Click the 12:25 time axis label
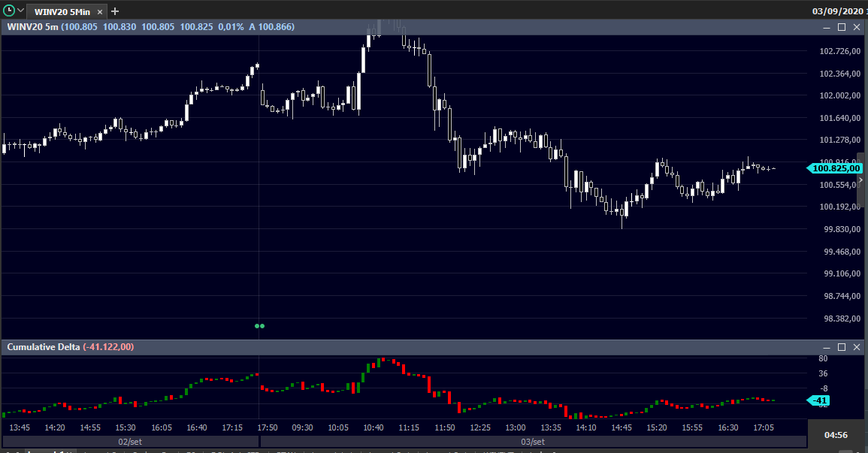This screenshot has height=453, width=868. tap(480, 427)
